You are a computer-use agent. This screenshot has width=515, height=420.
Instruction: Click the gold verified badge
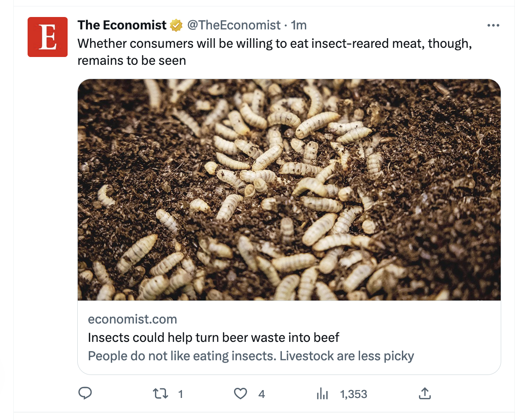point(176,25)
